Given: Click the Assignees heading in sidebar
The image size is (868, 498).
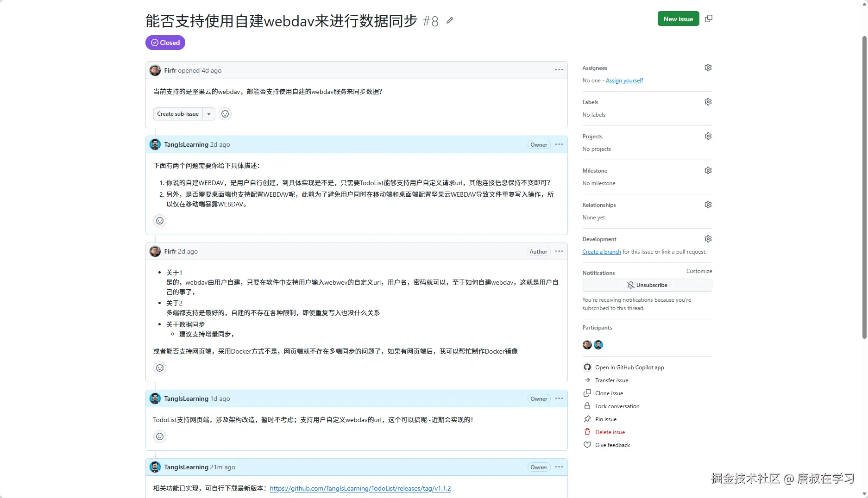Looking at the screenshot, I should (595, 68).
